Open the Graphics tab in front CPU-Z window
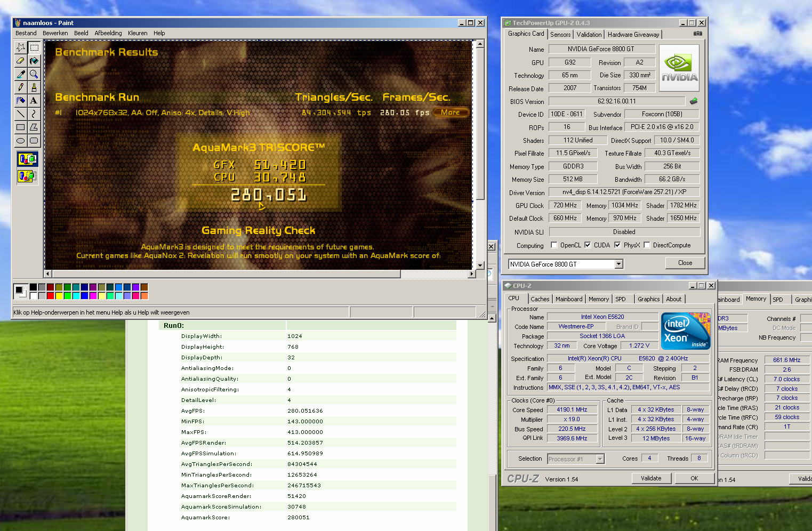Viewport: 812px width, 531px height. [648, 299]
